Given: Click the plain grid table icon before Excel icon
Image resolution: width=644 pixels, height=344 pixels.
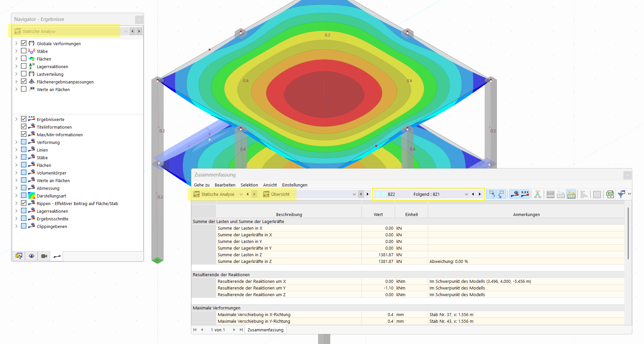Looking at the screenshot, I should click(x=597, y=194).
